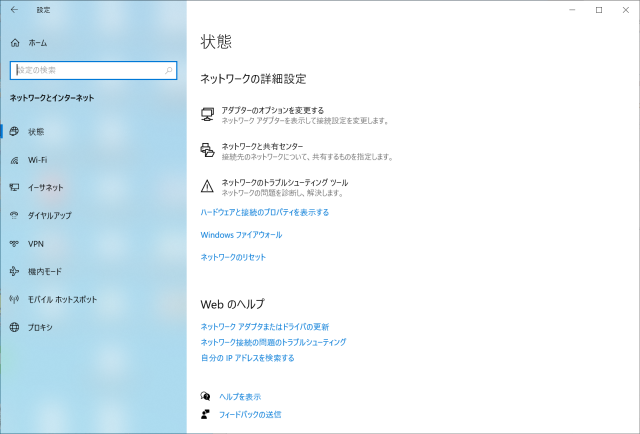
Task: Click the モバイル ホットスポット antenna icon
Action: (x=14, y=299)
